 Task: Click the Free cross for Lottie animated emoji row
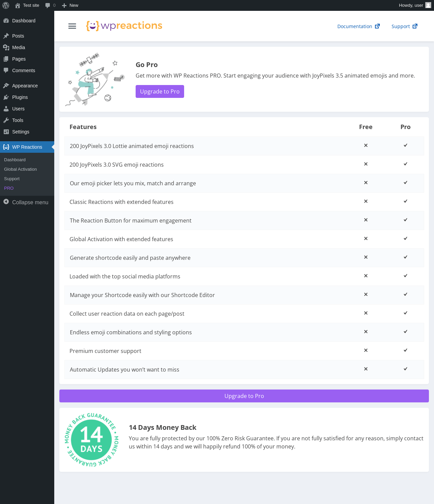[366, 145]
